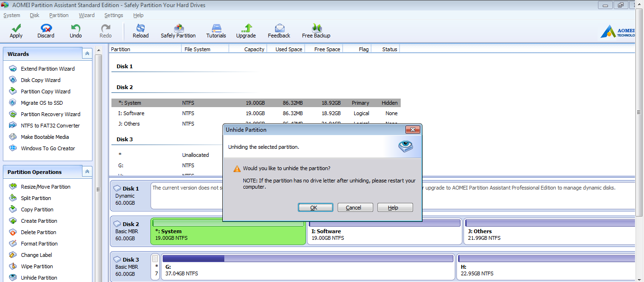The image size is (644, 282).
Task: Select the *: System 19.00GB partition block
Action: tap(228, 231)
